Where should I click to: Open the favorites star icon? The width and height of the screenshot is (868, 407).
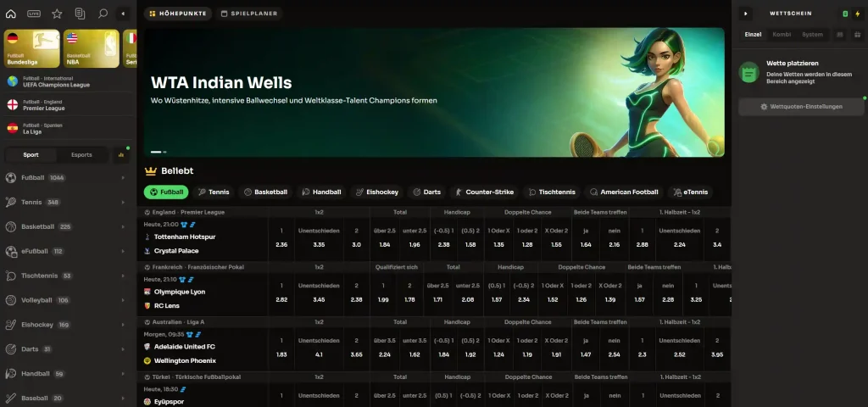tap(57, 14)
